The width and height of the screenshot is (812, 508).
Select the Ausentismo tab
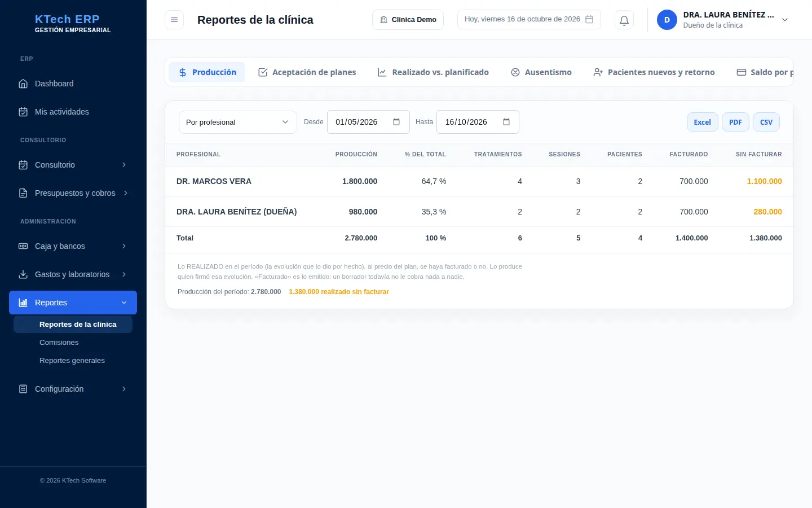tap(541, 72)
